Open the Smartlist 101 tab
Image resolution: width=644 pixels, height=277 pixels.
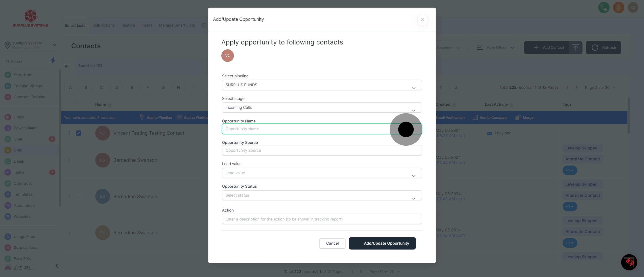[90, 66]
